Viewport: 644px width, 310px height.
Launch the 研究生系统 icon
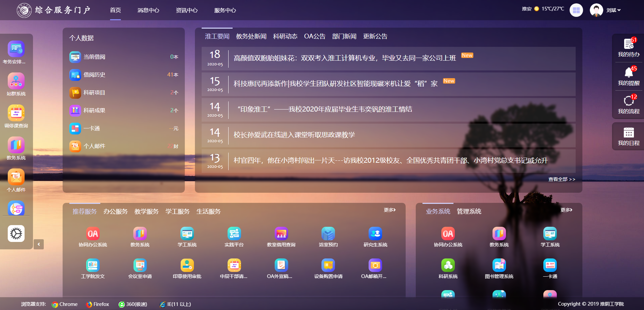375,234
